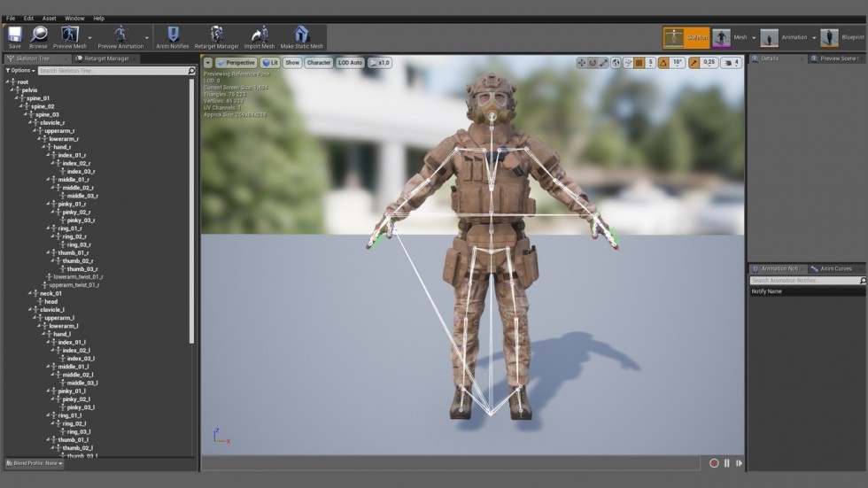Open Perspective view mode dropdown
Screen dimensions: 868x488
[x=236, y=63]
